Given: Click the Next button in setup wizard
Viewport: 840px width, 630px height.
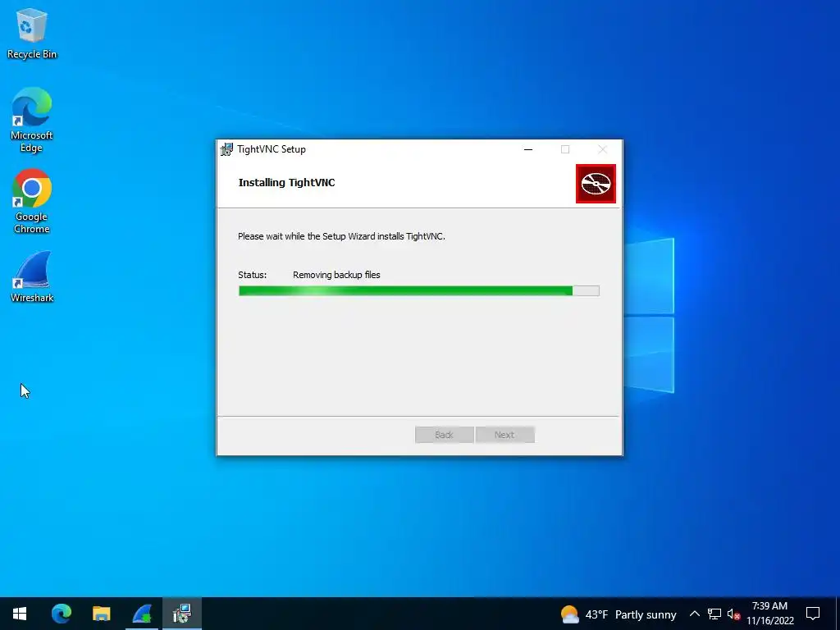Looking at the screenshot, I should [x=504, y=435].
